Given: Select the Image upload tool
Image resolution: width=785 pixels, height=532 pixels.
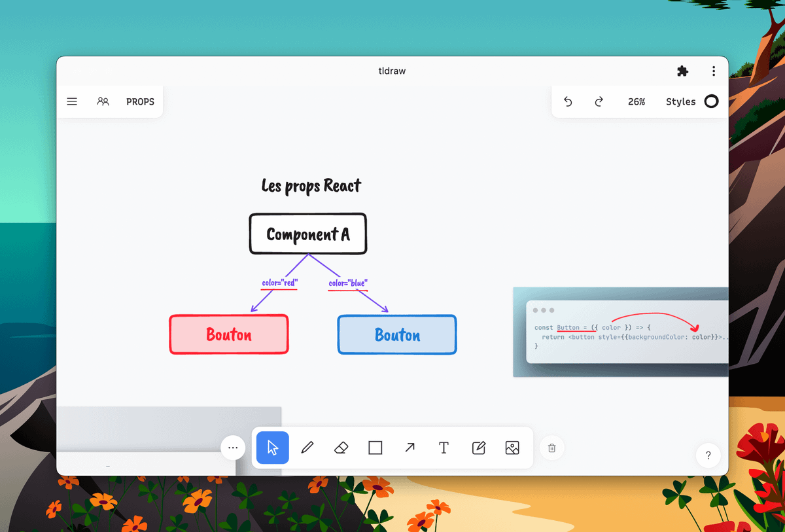Looking at the screenshot, I should pos(512,448).
